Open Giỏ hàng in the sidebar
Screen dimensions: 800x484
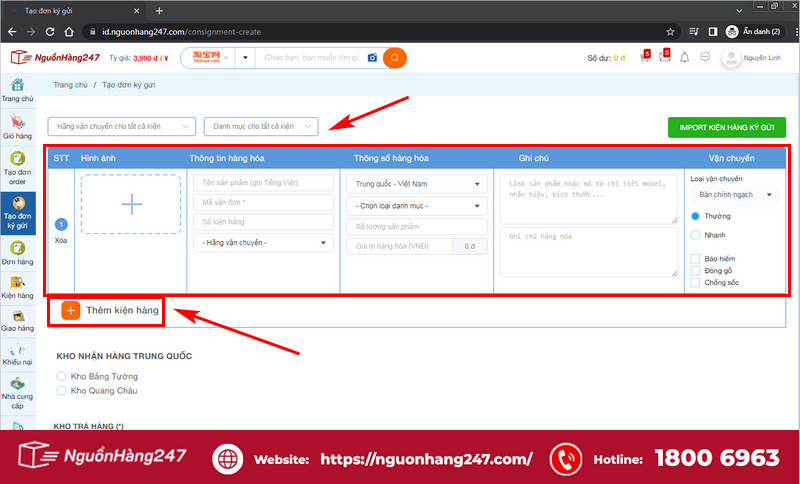(17, 126)
